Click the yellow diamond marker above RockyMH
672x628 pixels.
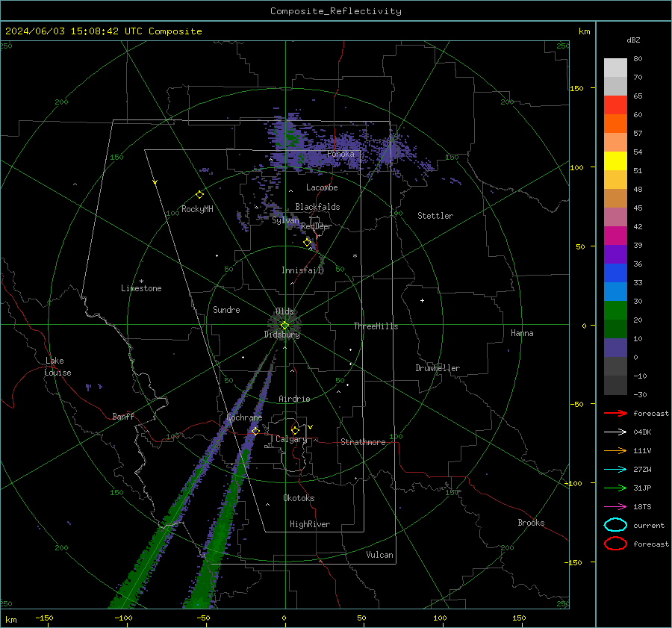(x=199, y=195)
